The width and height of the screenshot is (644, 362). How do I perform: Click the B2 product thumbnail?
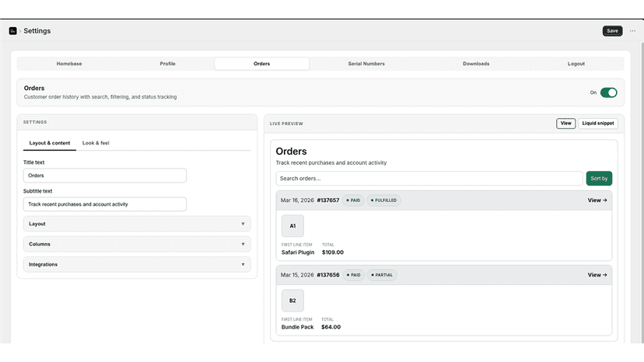tap(292, 301)
